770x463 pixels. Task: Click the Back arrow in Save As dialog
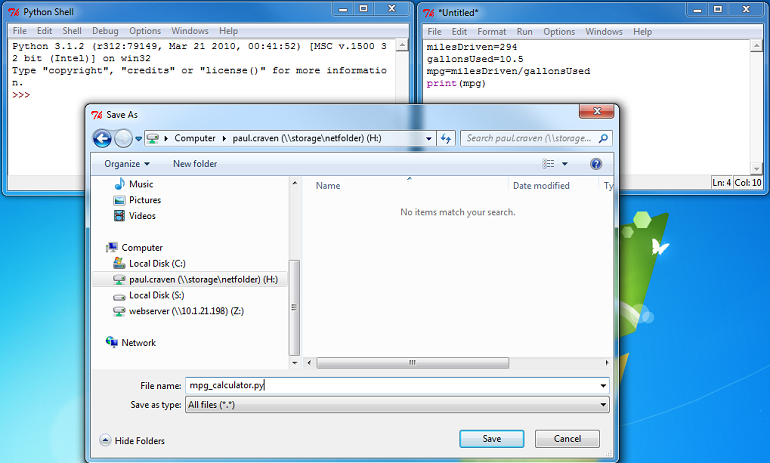click(x=102, y=138)
